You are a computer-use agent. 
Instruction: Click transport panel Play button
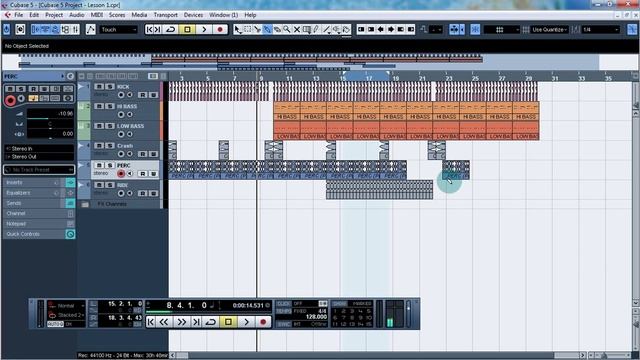tap(246, 322)
